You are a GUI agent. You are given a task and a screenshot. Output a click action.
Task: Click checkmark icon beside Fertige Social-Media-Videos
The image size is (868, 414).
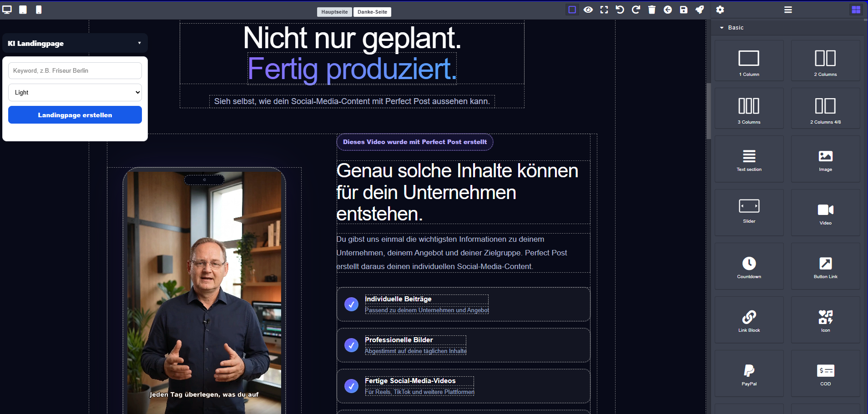click(351, 386)
